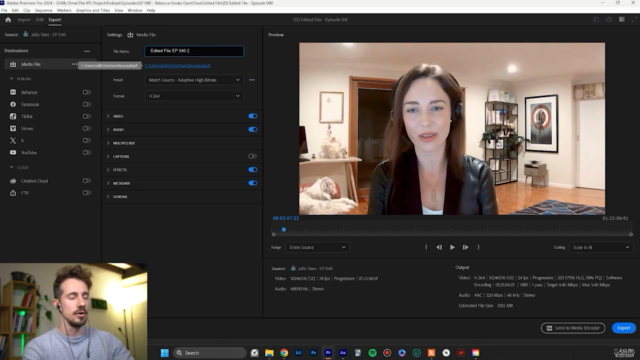Click the File Name input field
Viewport: 640px width, 360px height.
point(194,51)
